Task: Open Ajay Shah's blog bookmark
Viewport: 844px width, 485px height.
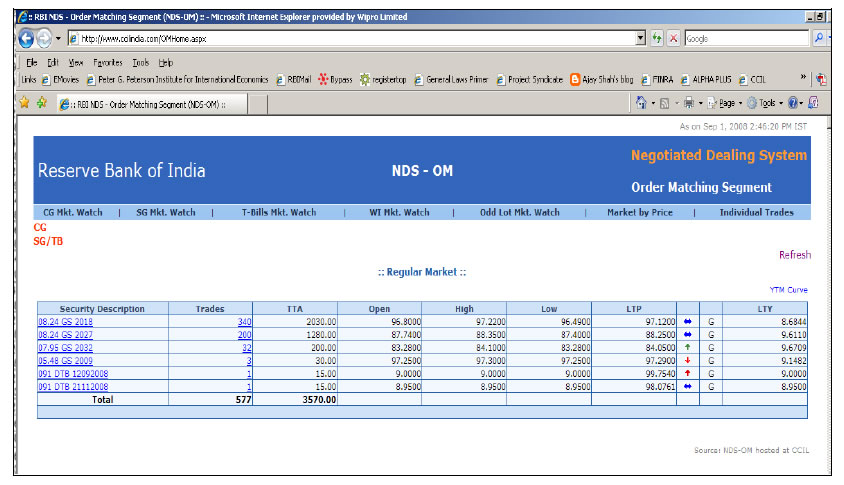Action: [607, 80]
